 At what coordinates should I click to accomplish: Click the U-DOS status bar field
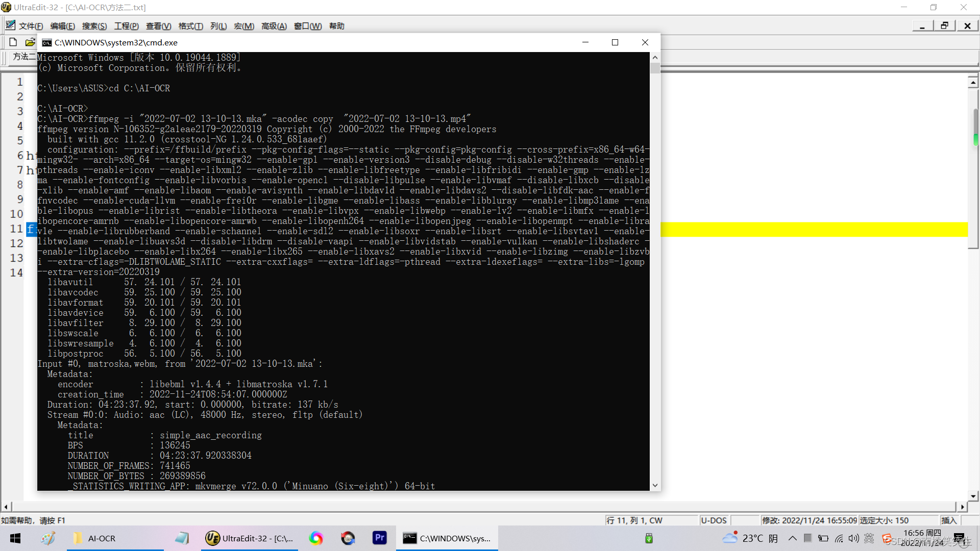714,520
